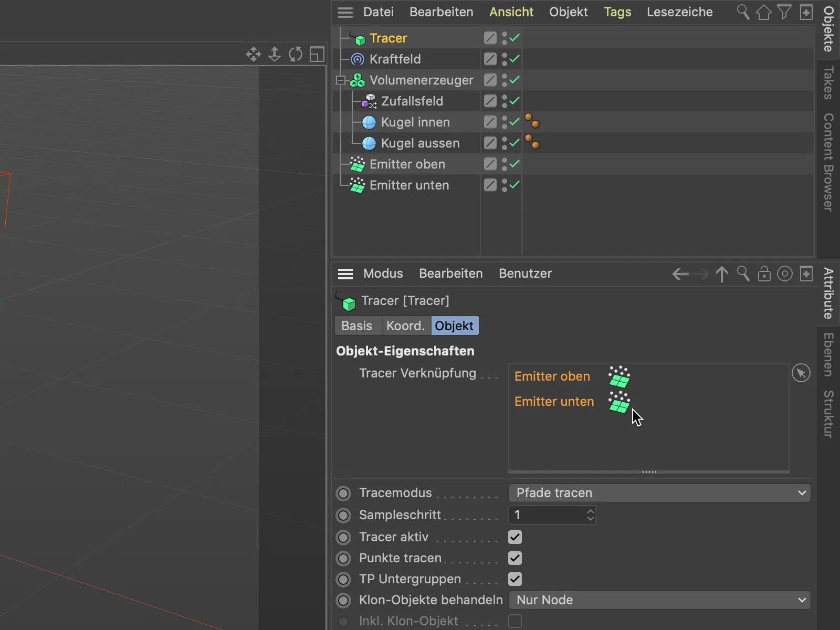Open the Tags menu
The height and width of the screenshot is (630, 840).
617,12
